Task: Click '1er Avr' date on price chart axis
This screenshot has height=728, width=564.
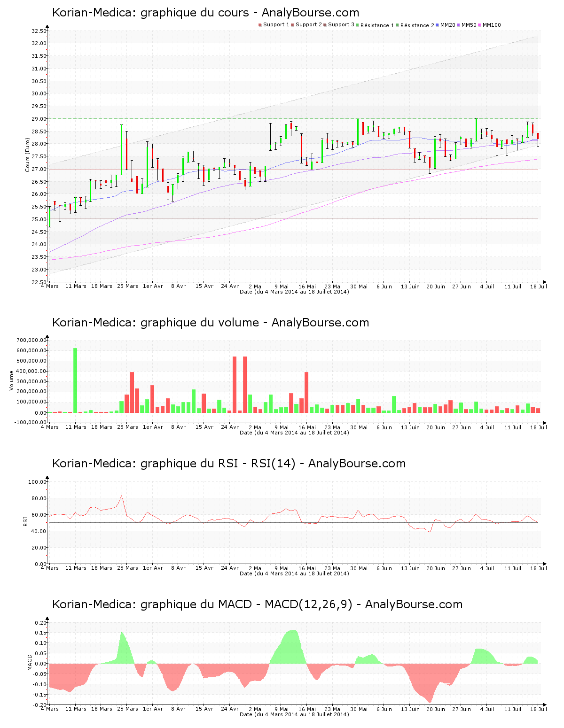Action: [153, 286]
